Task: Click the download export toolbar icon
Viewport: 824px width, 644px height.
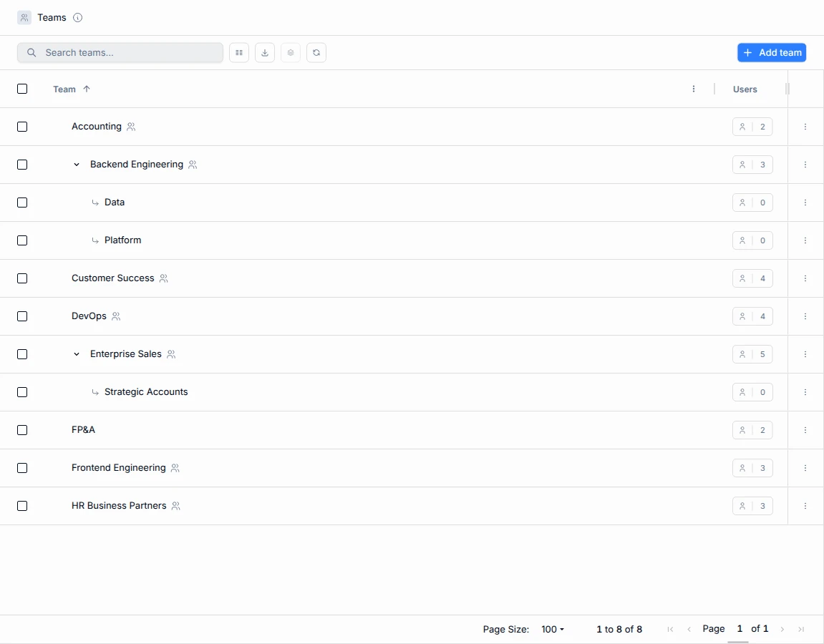Action: tap(265, 52)
